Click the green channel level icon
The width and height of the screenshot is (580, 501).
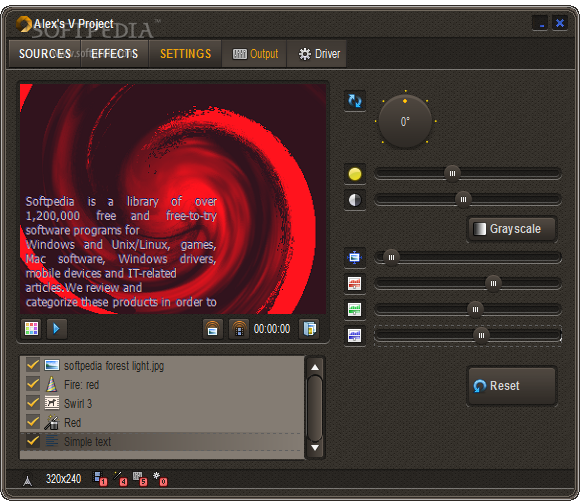355,309
